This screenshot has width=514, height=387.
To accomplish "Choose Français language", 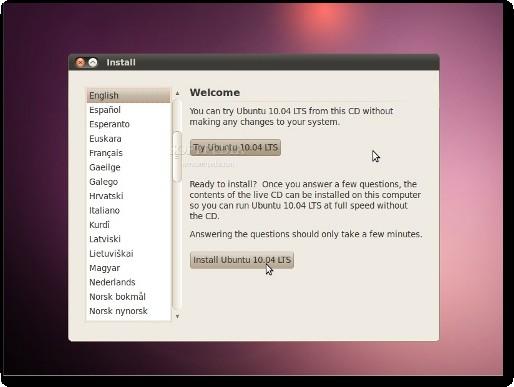I will pos(128,153).
